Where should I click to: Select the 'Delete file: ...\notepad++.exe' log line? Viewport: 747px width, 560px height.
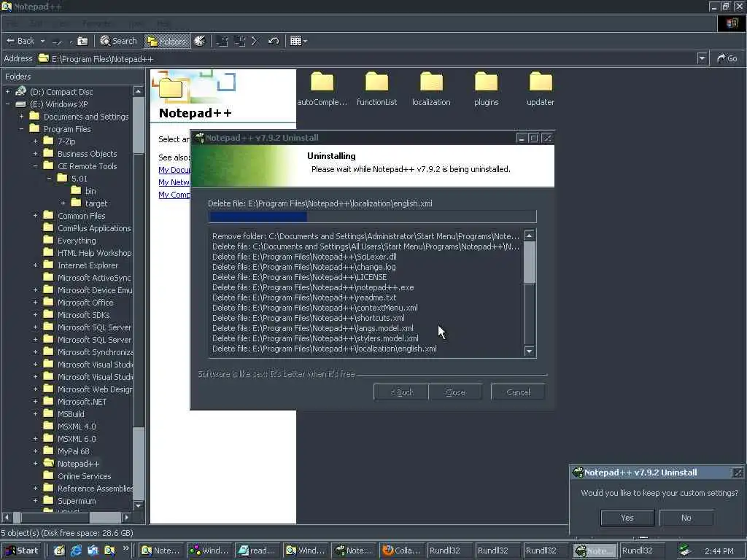point(313,287)
